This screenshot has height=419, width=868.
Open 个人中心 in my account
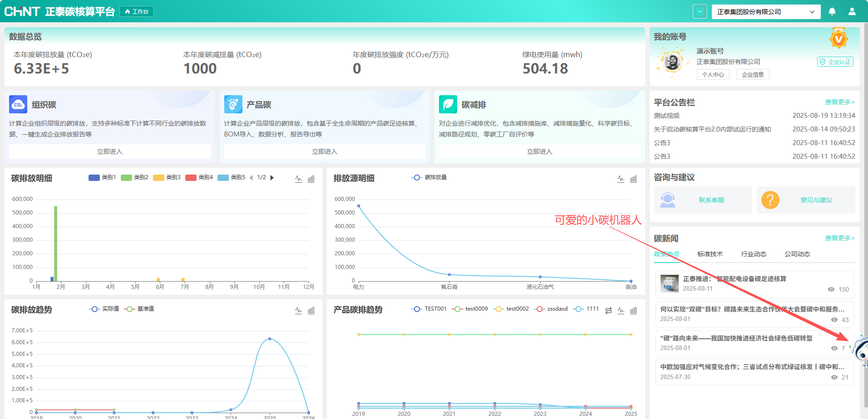tap(713, 74)
